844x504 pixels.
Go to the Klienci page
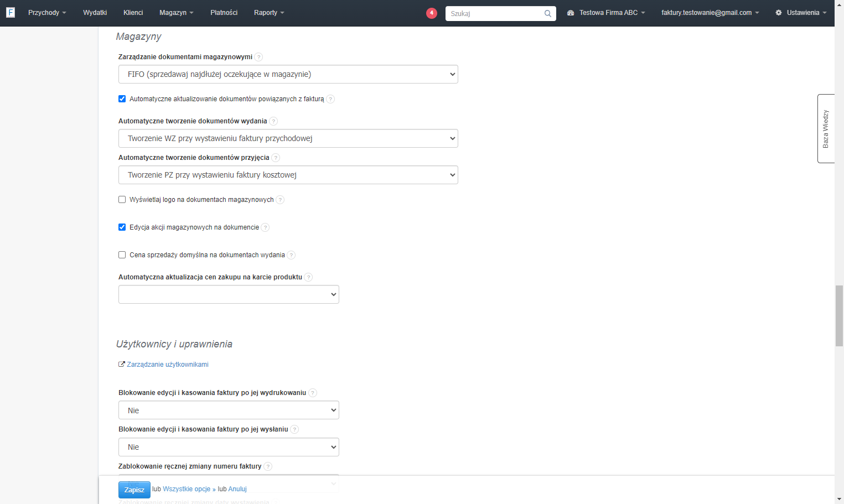pos(133,13)
